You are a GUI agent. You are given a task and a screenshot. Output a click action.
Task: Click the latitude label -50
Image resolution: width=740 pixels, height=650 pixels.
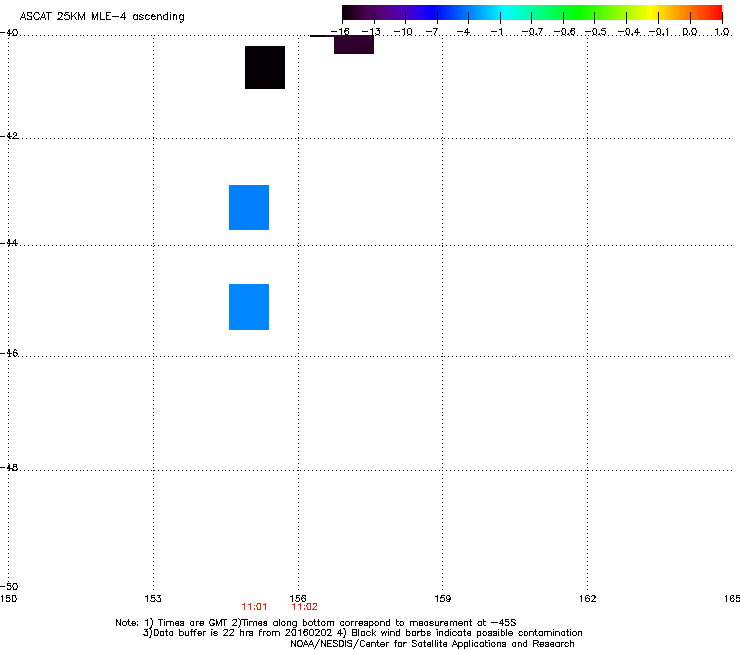(9, 586)
